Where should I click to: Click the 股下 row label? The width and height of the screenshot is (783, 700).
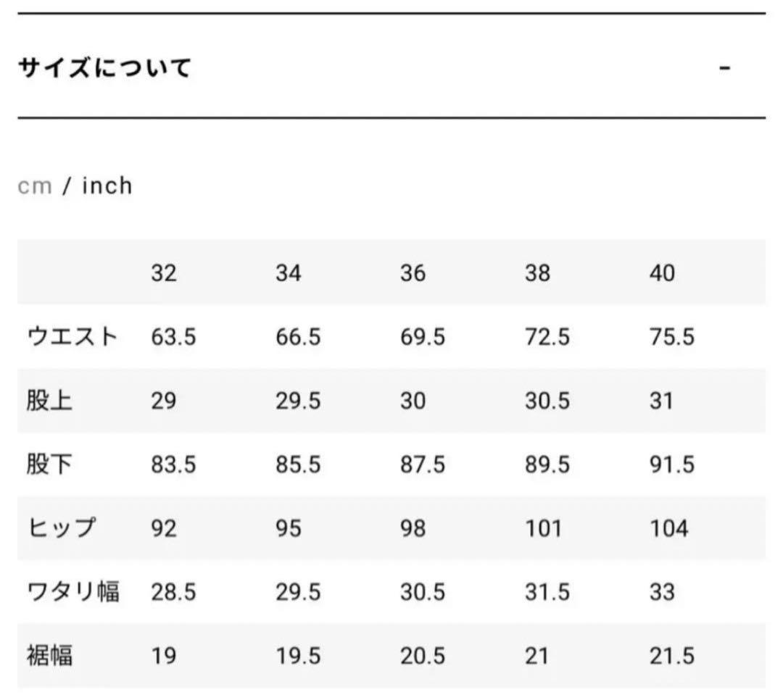49,464
